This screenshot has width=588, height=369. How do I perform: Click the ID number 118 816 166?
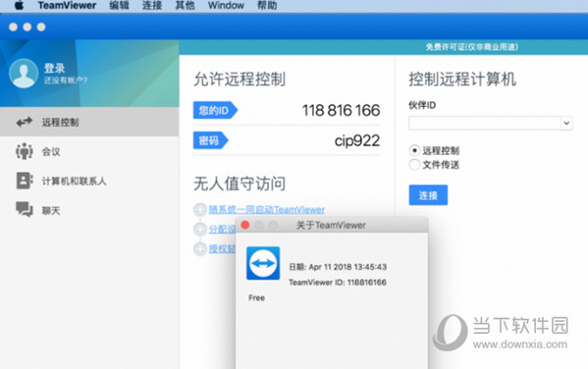341,110
